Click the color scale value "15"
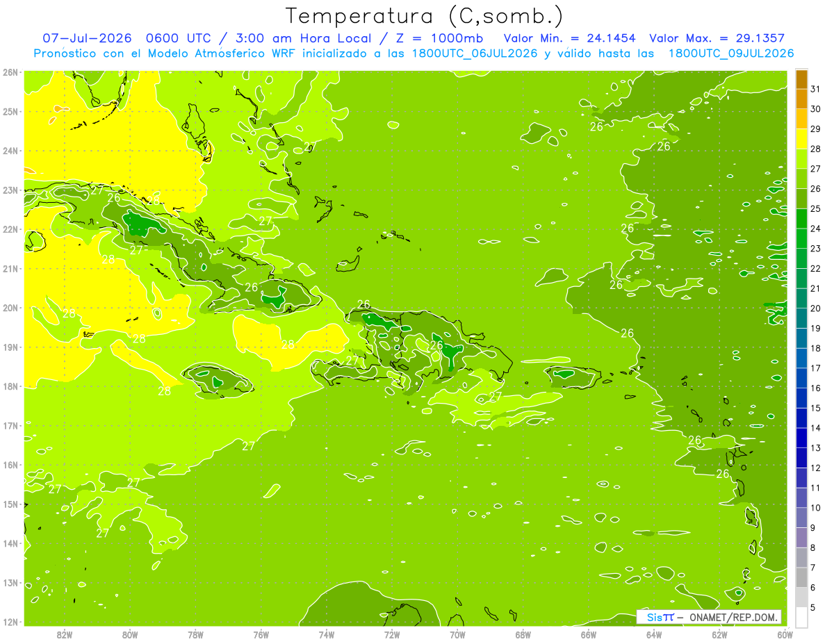This screenshot has height=644, width=834. 816,408
